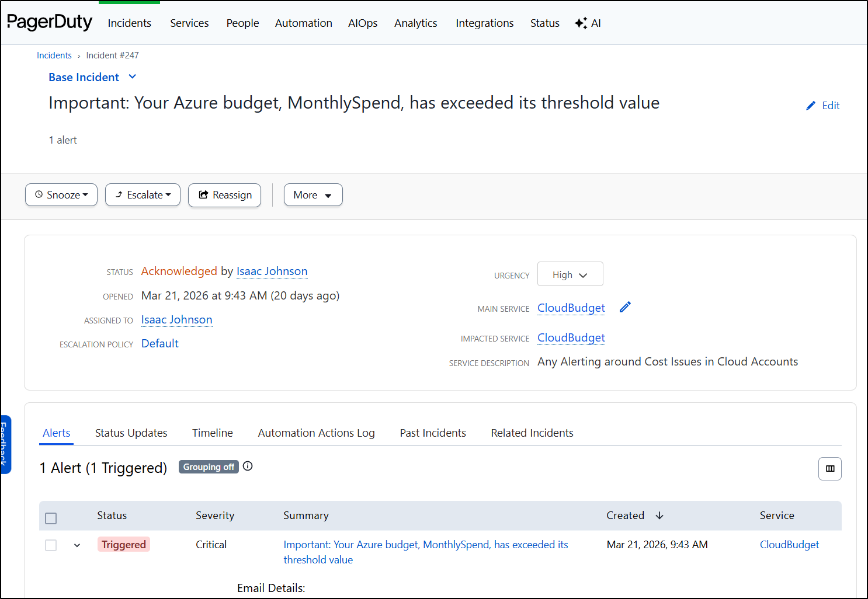
Task: Expand the Snooze dropdown
Action: pos(61,195)
